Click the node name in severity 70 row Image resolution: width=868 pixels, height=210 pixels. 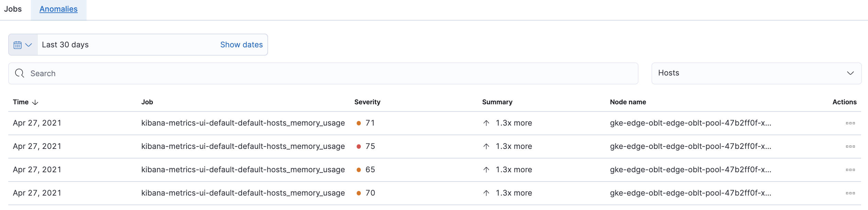(x=691, y=193)
